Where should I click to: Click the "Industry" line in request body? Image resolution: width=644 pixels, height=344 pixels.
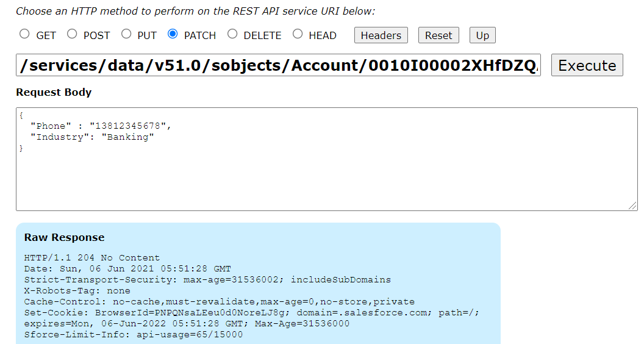coord(92,137)
